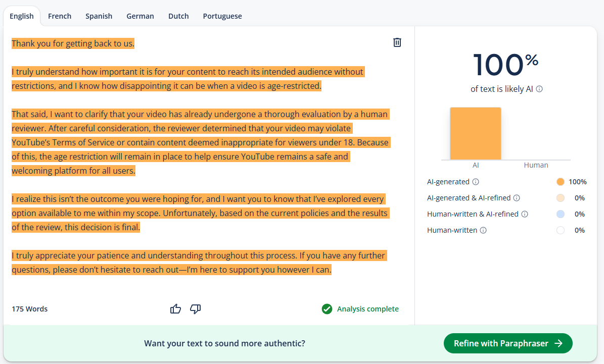Click the sentence starting 'I truly understand how important'
The image size is (604, 364).
pos(188,79)
